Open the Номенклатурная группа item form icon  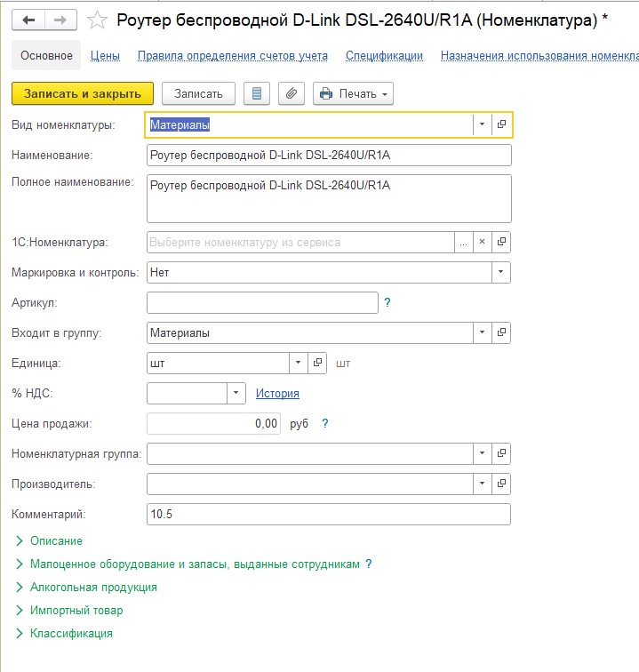pos(501,453)
